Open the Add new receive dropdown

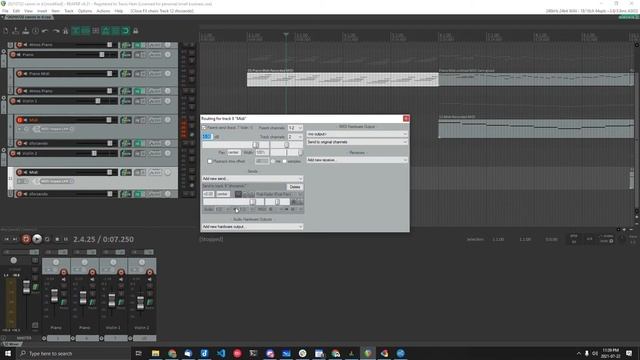357,160
